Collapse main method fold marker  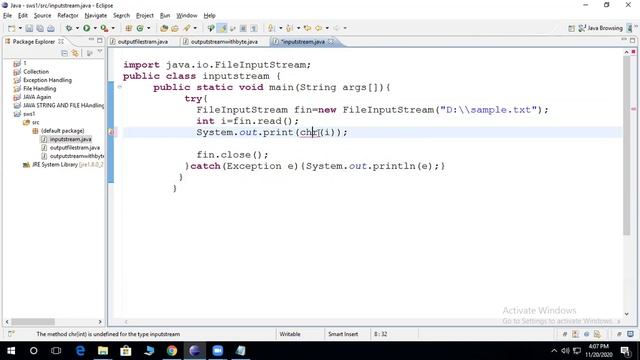point(120,87)
